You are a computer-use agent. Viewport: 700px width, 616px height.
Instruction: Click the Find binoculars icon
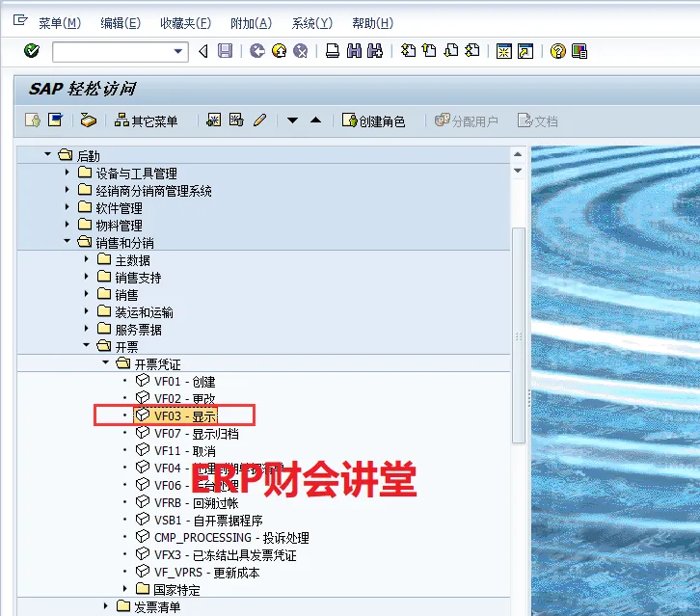pyautogui.click(x=354, y=51)
